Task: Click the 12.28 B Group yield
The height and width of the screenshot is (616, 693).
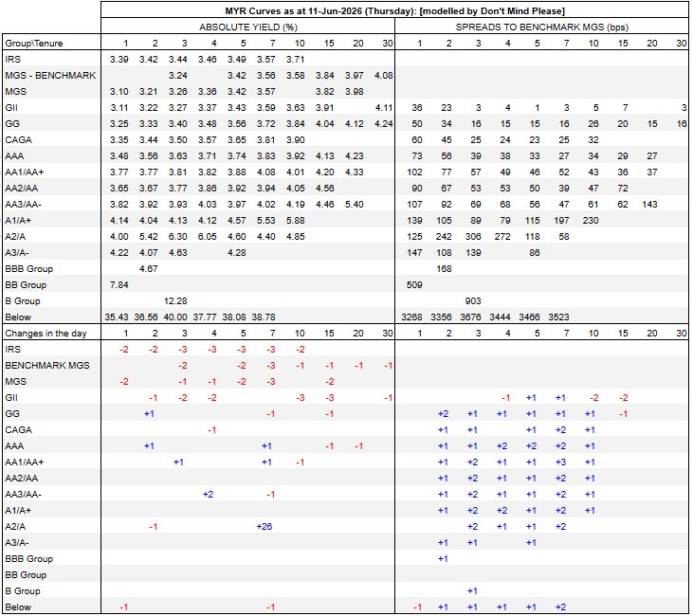Action: (x=175, y=301)
